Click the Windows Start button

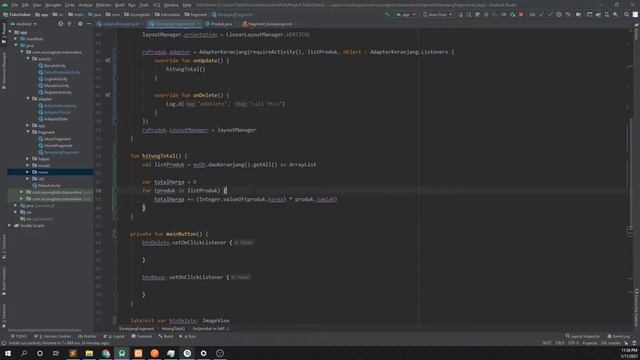(x=8, y=353)
